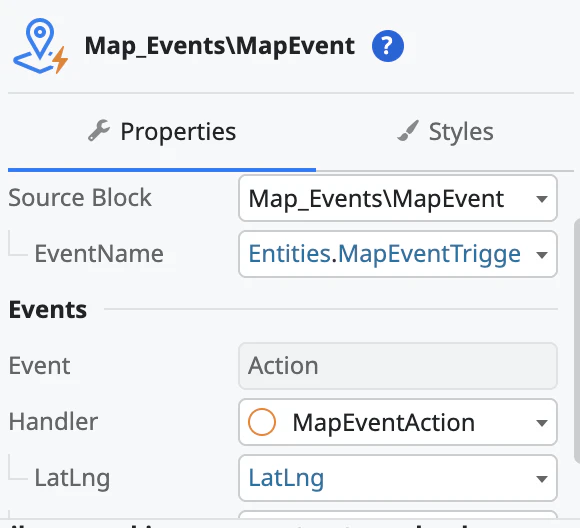Click the orange circle MapEventAction icon
The image size is (580, 528).
(262, 422)
